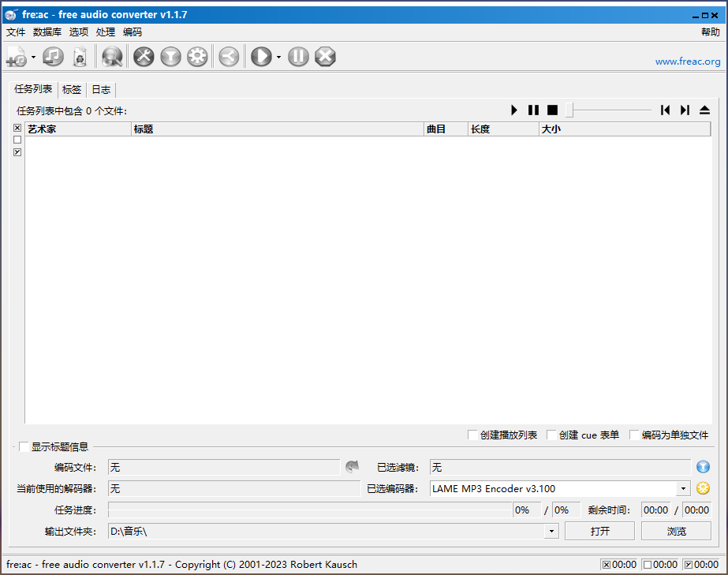The image size is (728, 575).
Task: Expand the LAME MP3 Encoder dropdown
Action: click(x=683, y=489)
